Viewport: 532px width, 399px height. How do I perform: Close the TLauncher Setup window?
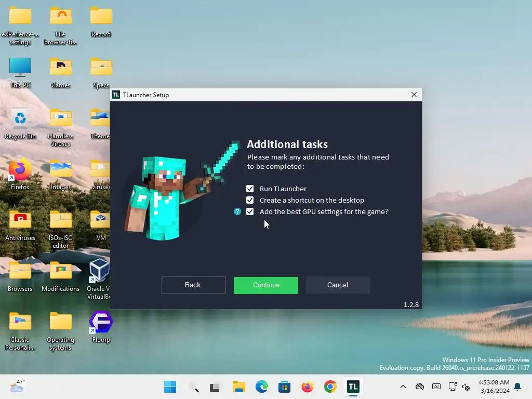click(x=414, y=95)
